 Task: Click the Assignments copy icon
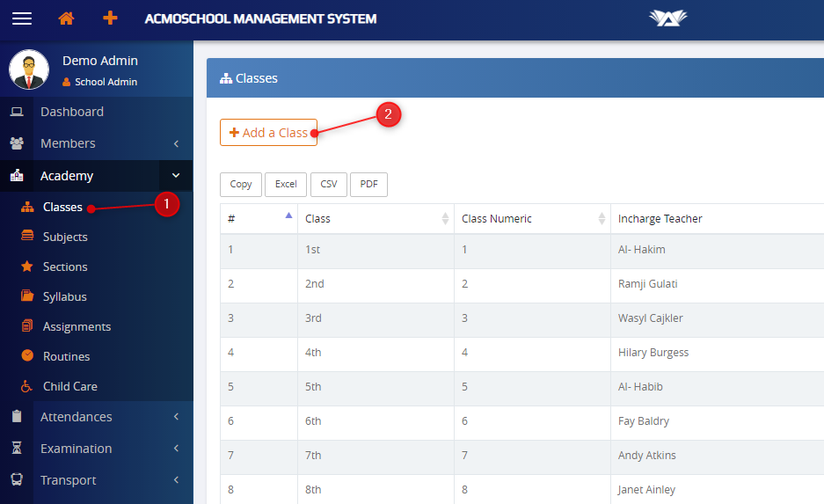[27, 326]
